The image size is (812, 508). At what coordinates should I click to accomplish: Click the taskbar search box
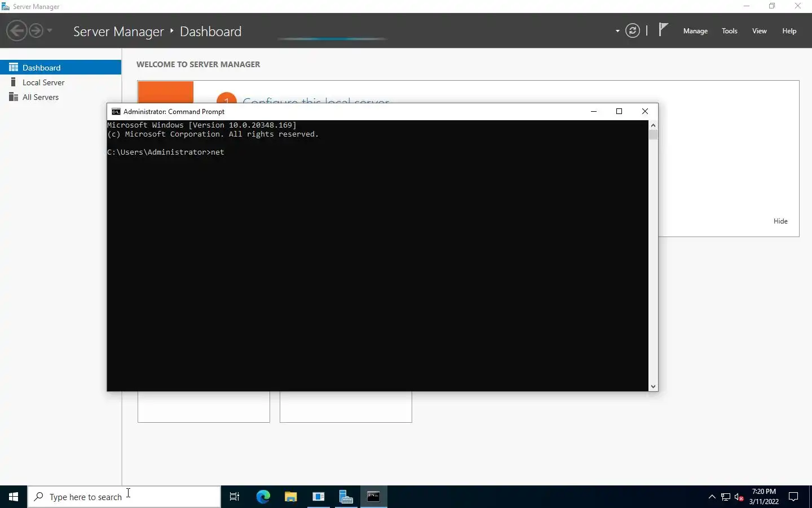coord(124,497)
